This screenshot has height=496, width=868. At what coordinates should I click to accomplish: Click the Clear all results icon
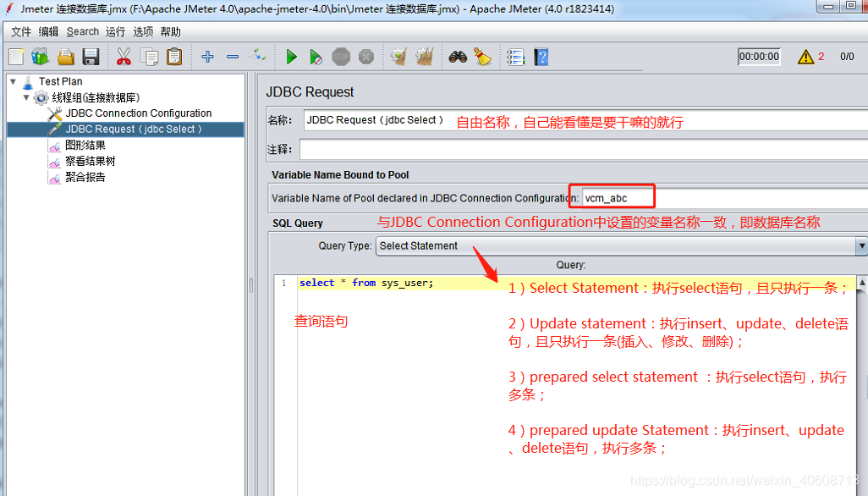coord(425,57)
